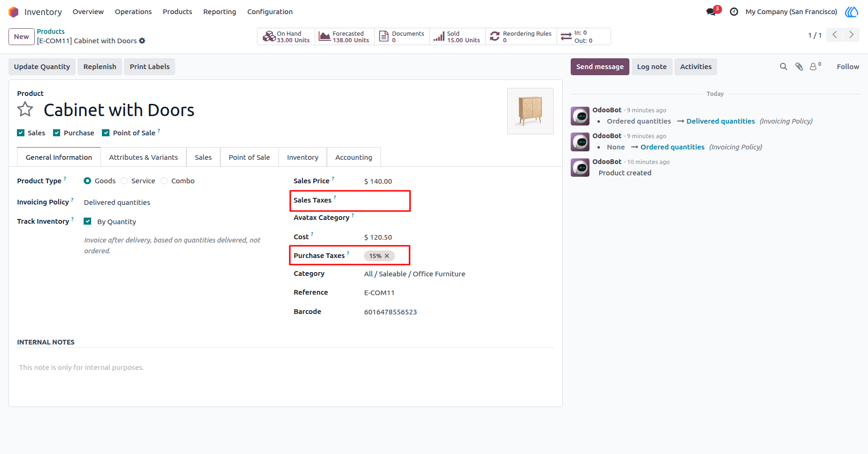Open the Sold 15.00 Units stat
868x454 pixels.
(457, 37)
